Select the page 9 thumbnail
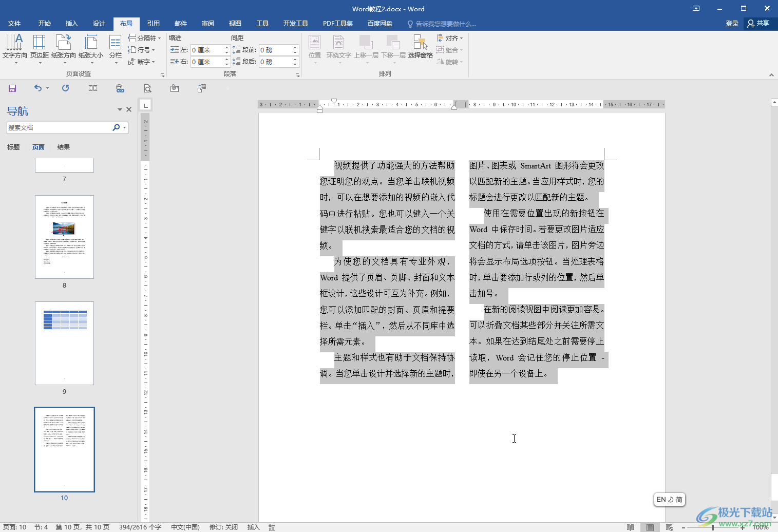This screenshot has width=778, height=532. click(64, 343)
